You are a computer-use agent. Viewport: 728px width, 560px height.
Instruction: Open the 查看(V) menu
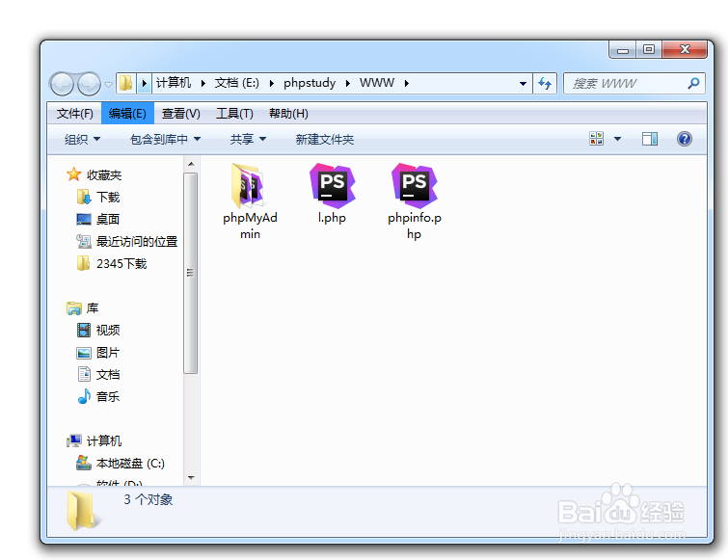coord(180,114)
